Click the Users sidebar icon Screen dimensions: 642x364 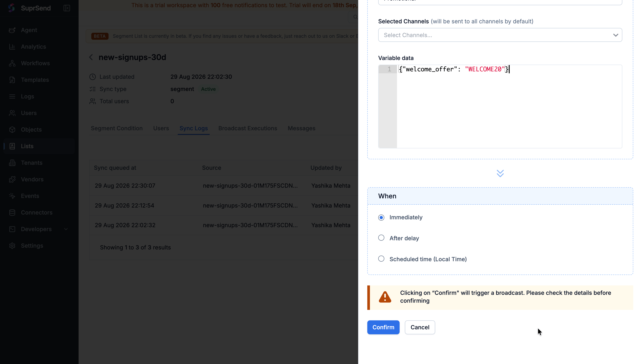coord(12,113)
